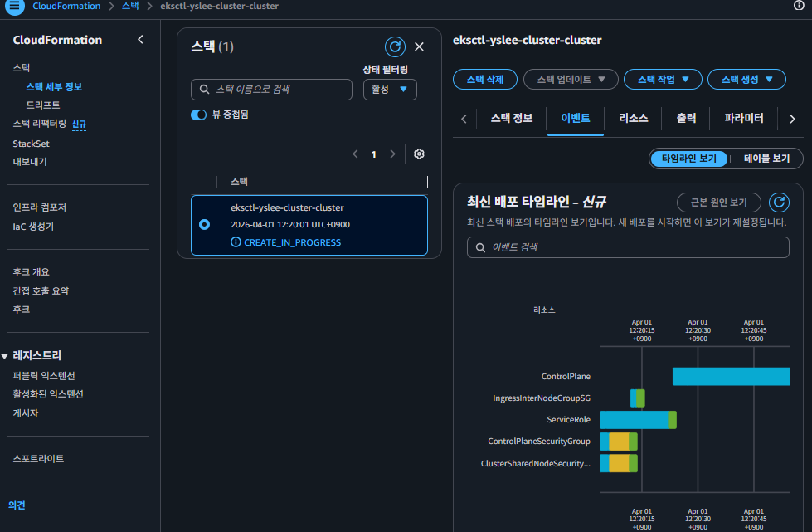Click the ServiceRole resource label
Image resolution: width=812 pixels, height=532 pixels.
[x=568, y=420]
